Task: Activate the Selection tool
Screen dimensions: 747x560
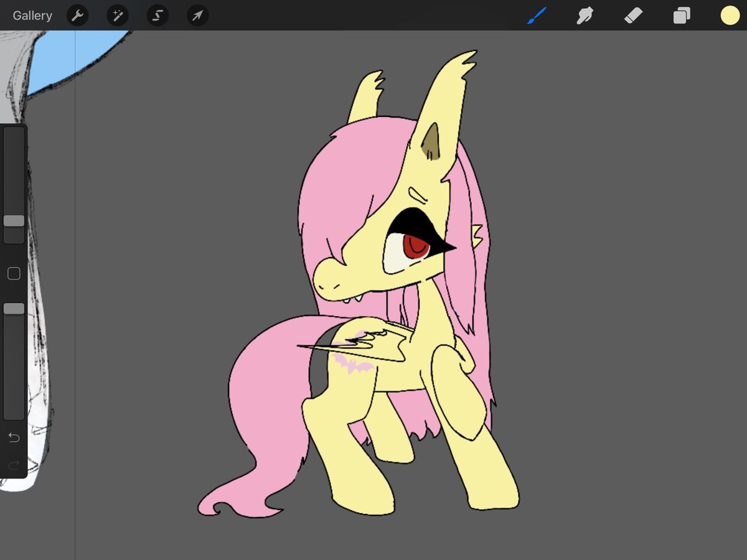Action: [x=157, y=16]
